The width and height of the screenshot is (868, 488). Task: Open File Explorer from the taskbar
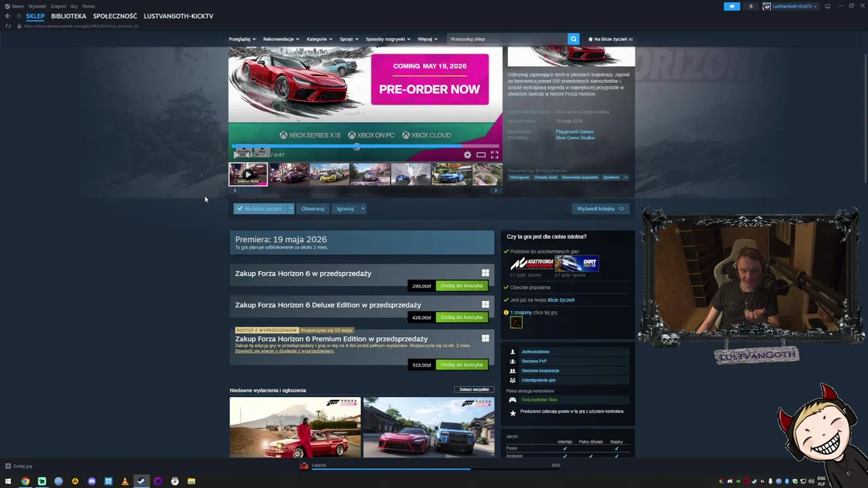(191, 481)
